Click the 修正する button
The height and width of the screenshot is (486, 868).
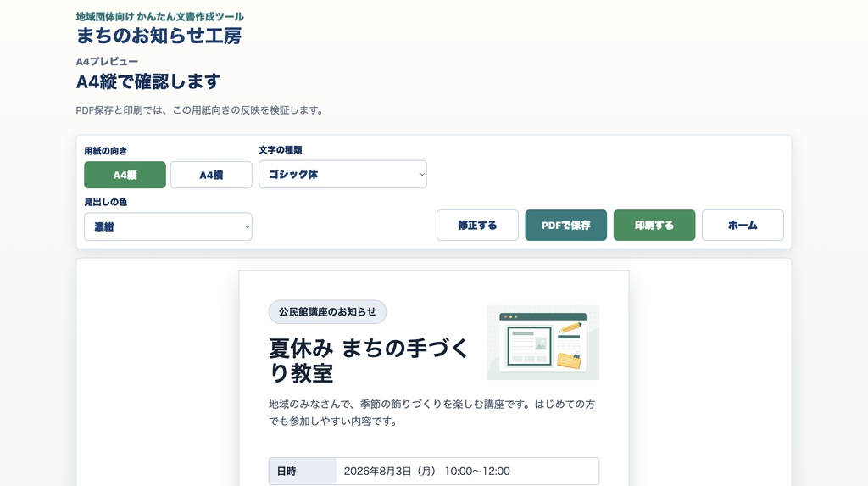coord(477,225)
